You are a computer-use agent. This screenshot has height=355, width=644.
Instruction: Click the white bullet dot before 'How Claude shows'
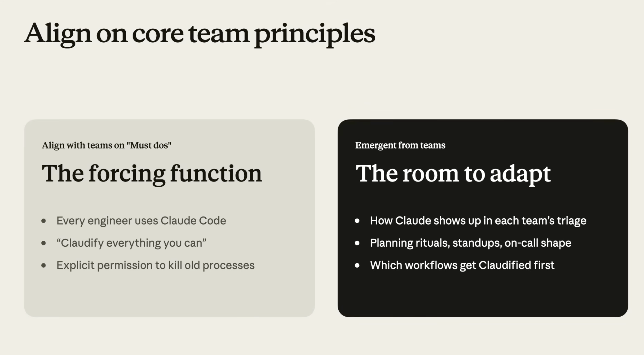point(357,221)
